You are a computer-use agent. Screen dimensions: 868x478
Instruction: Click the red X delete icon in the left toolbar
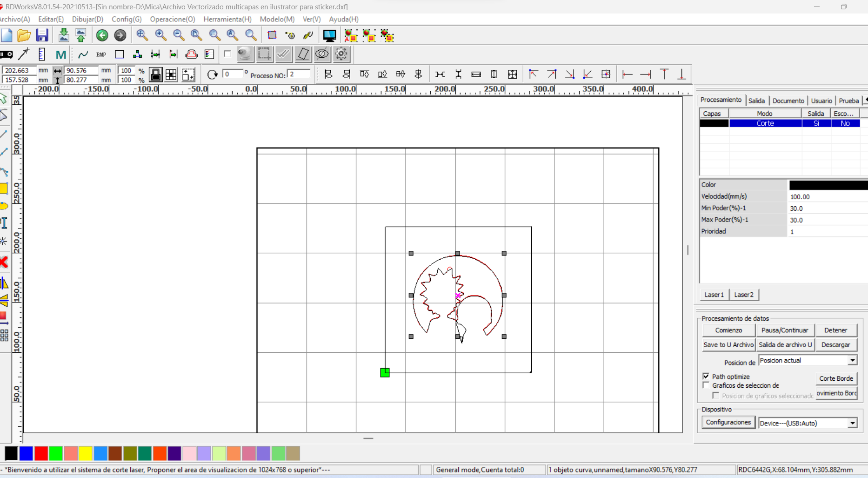(4, 262)
